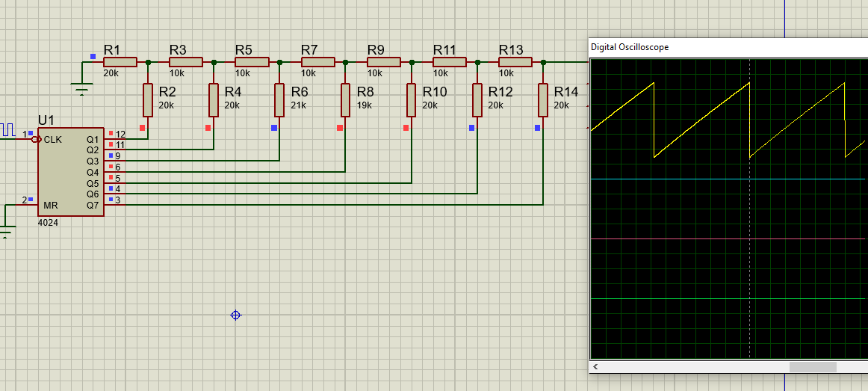The width and height of the screenshot is (868, 391).
Task: Select the R1 20k resistor symbol
Action: click(120, 62)
